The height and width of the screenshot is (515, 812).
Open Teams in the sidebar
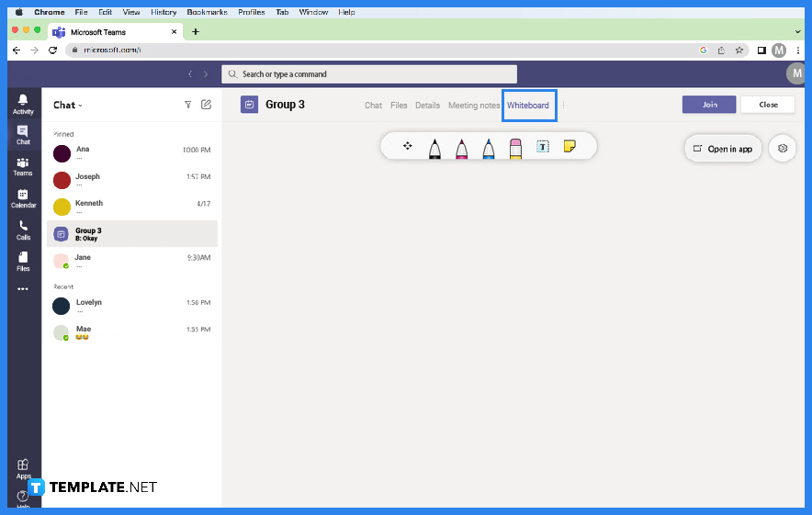pyautogui.click(x=23, y=167)
